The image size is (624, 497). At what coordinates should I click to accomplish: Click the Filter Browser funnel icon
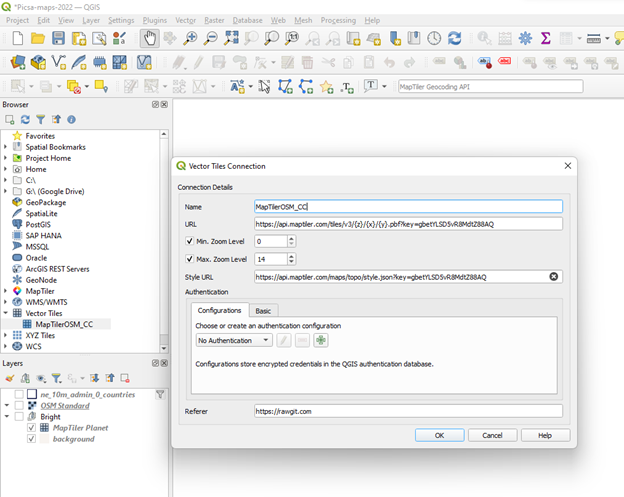(x=41, y=119)
